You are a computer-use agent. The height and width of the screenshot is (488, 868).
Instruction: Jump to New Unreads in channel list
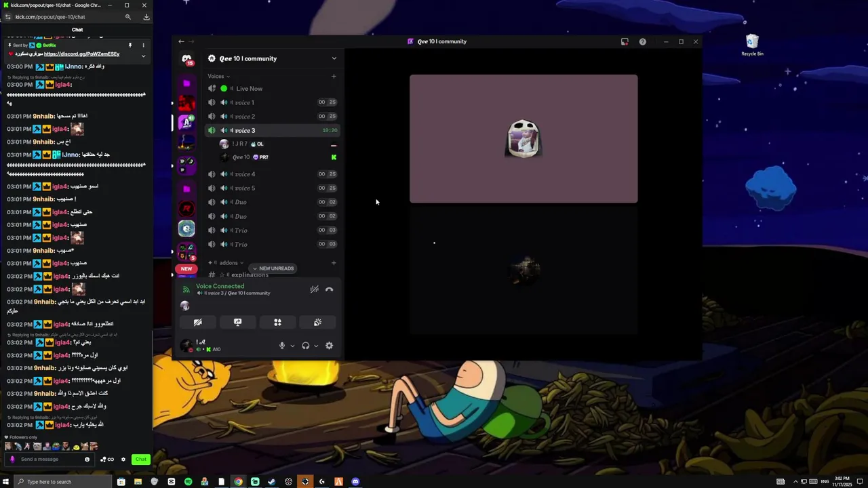tap(273, 268)
